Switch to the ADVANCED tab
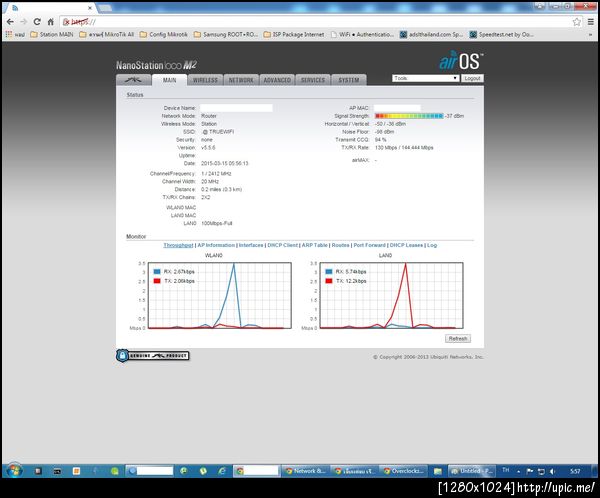 (277, 80)
